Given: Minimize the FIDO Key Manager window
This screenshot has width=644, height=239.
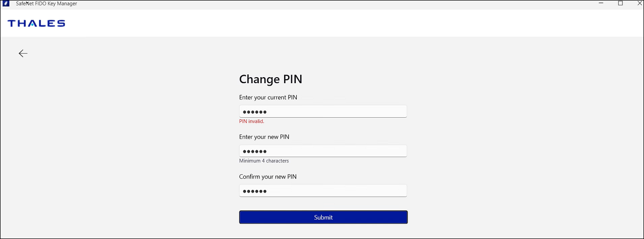Looking at the screenshot, I should coord(600,4).
